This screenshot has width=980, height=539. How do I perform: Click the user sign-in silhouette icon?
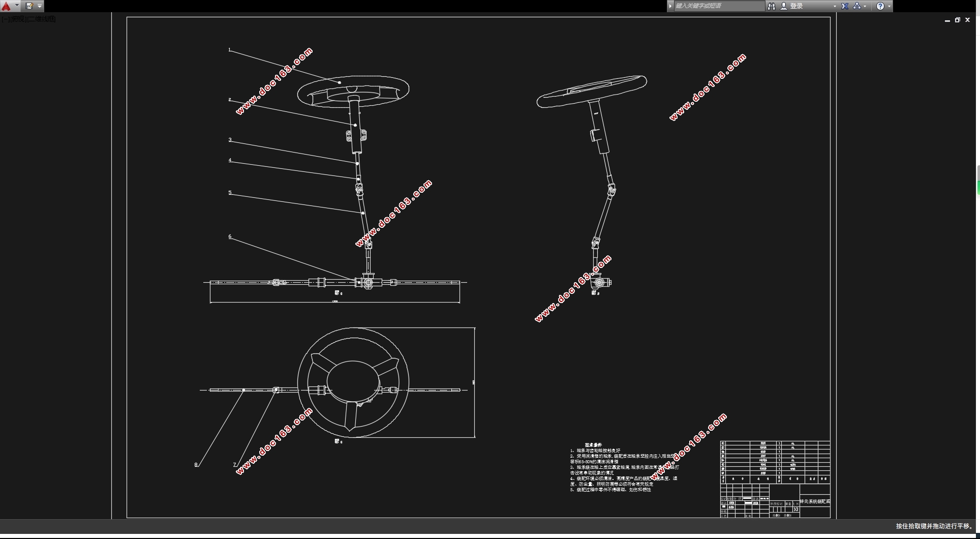coord(784,6)
